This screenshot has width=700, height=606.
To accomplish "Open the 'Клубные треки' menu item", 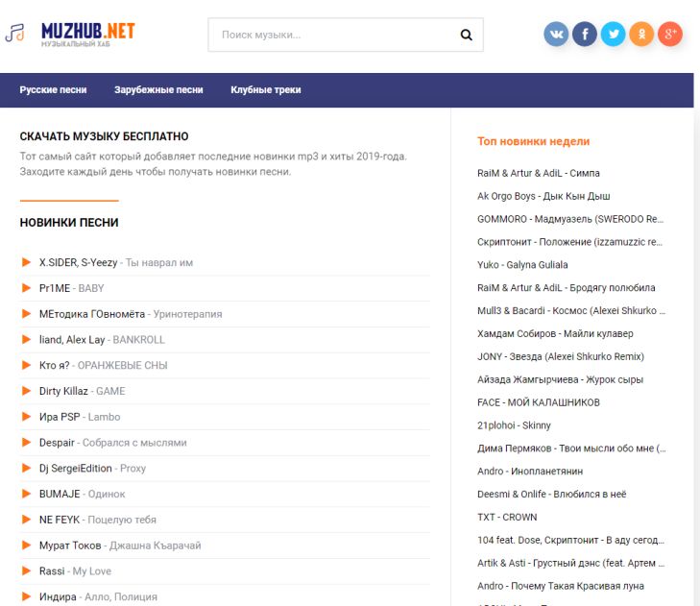I will click(x=266, y=89).
